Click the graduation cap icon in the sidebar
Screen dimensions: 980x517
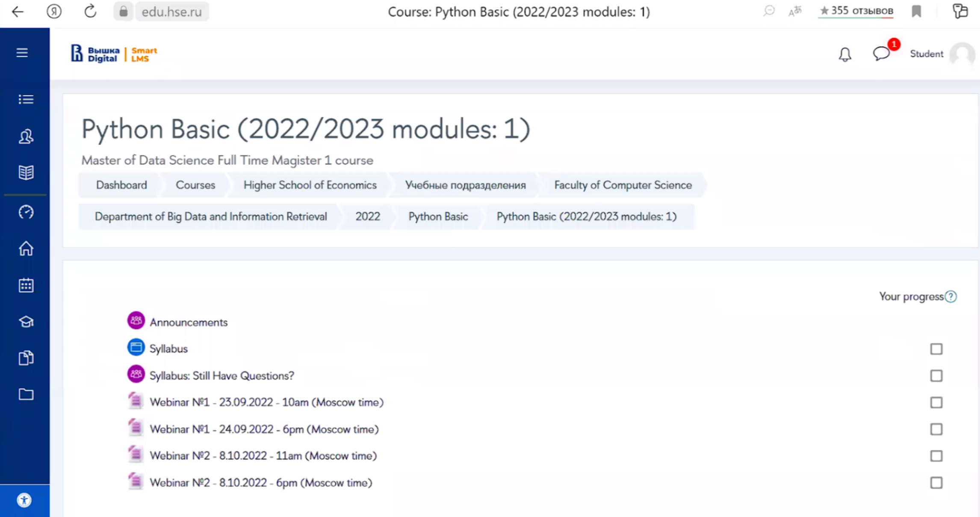(x=26, y=321)
